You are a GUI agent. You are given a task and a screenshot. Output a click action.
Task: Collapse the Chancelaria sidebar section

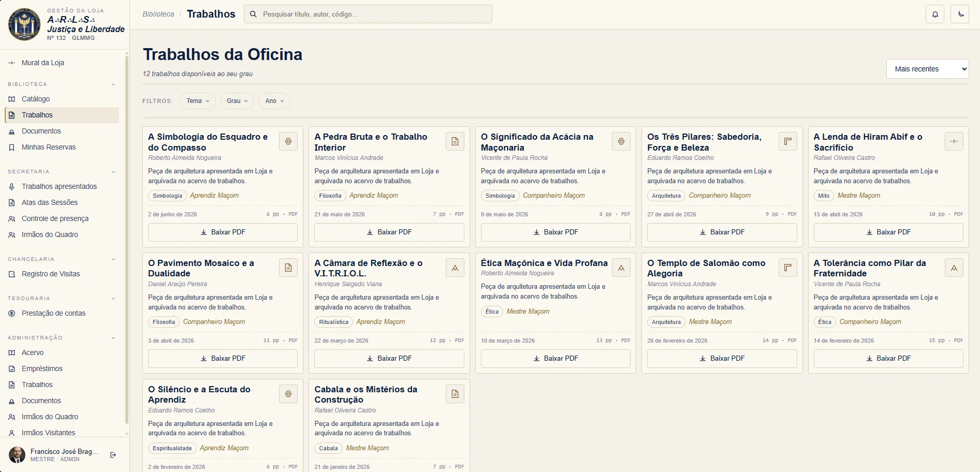113,259
